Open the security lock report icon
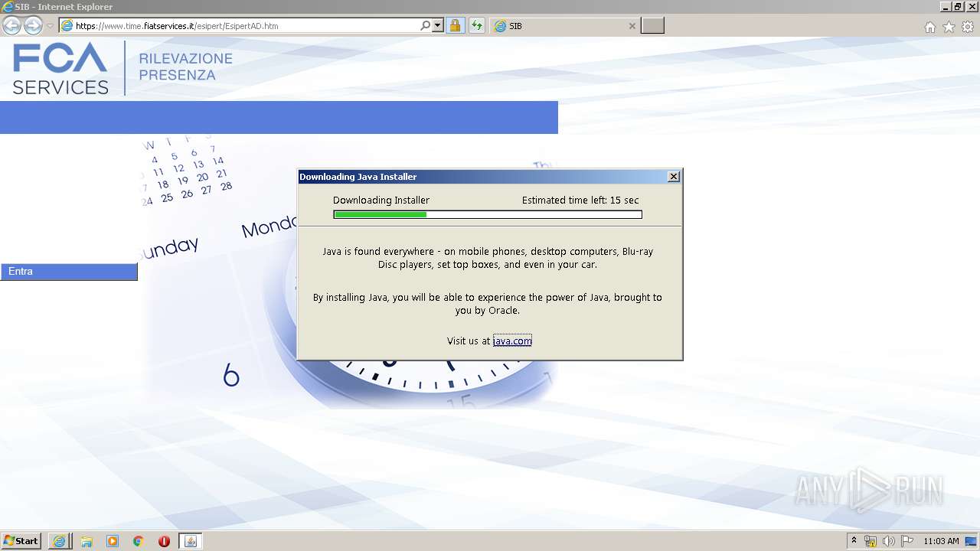 click(x=455, y=26)
